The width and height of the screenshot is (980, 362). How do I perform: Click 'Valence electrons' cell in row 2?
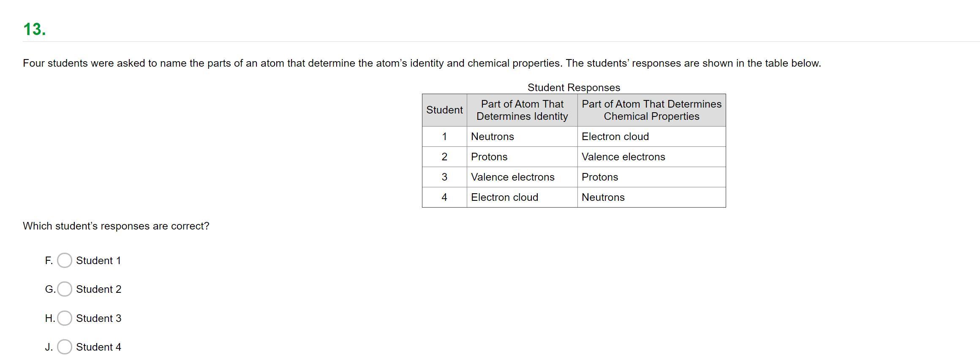click(x=623, y=157)
